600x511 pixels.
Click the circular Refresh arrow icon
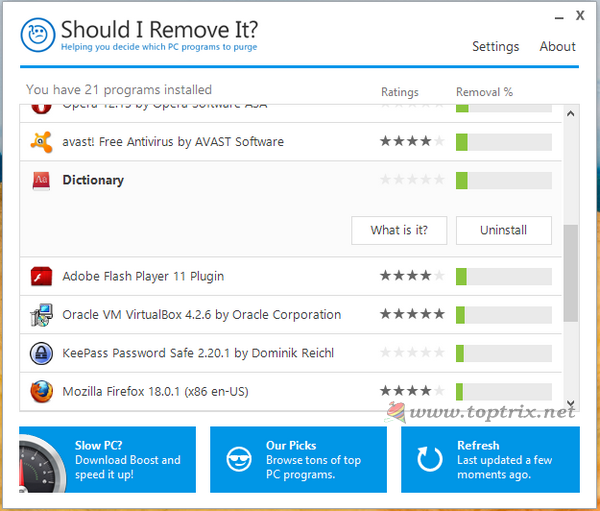[430, 459]
